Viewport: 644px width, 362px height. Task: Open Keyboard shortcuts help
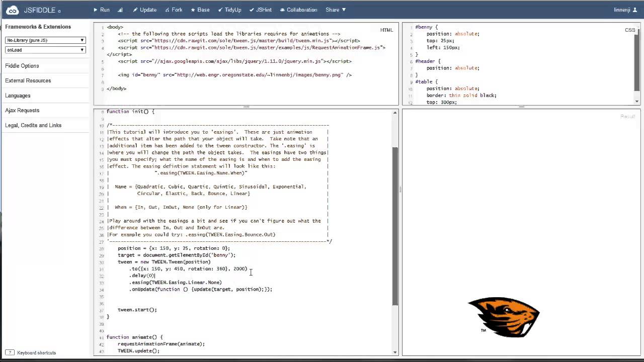[37, 353]
